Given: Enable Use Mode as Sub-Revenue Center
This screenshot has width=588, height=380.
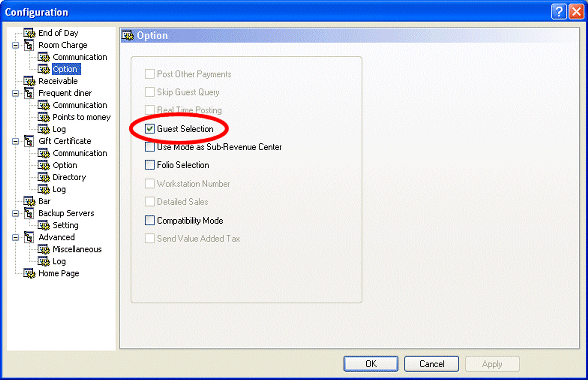Looking at the screenshot, I should (150, 147).
